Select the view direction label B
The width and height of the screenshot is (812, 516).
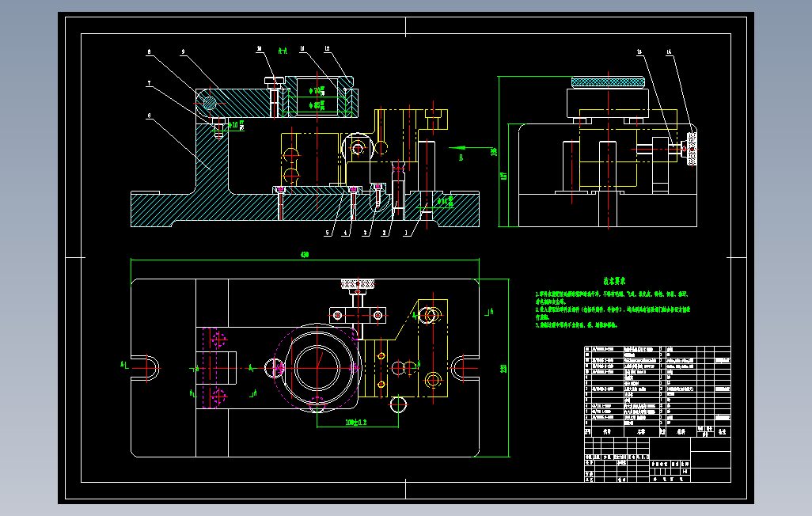click(x=461, y=157)
